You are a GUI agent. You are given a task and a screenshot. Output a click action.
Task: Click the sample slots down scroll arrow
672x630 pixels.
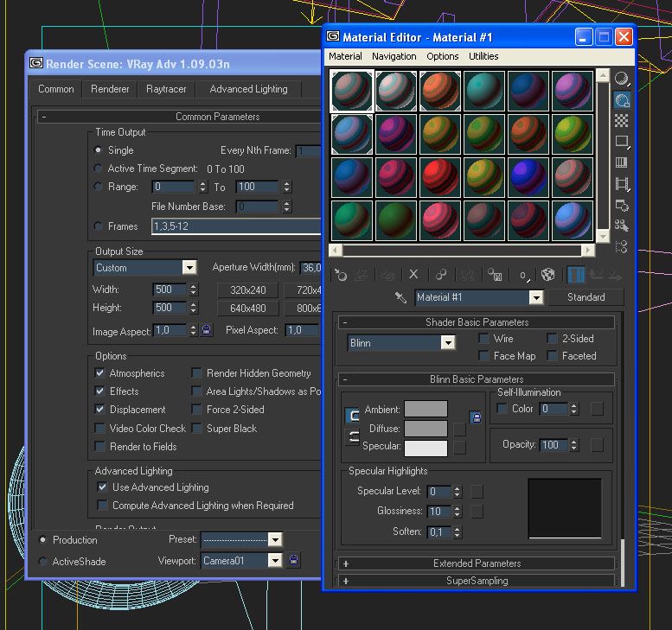click(603, 237)
